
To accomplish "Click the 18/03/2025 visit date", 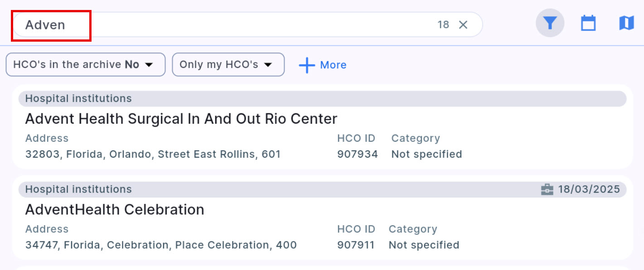I will point(589,189).
